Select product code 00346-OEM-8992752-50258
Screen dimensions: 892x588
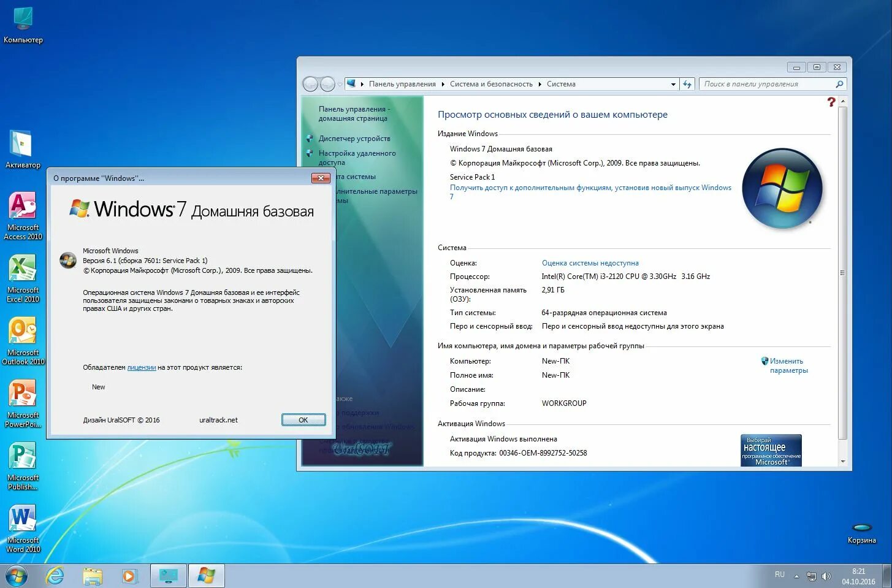click(x=543, y=453)
